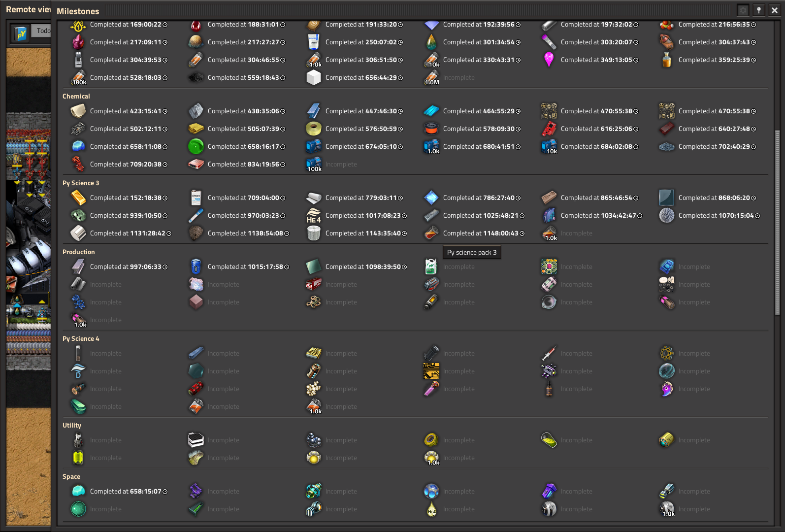Image resolution: width=785 pixels, height=532 pixels.
Task: Click the text 'Completed at 1148:00:43'
Action: 481,233
